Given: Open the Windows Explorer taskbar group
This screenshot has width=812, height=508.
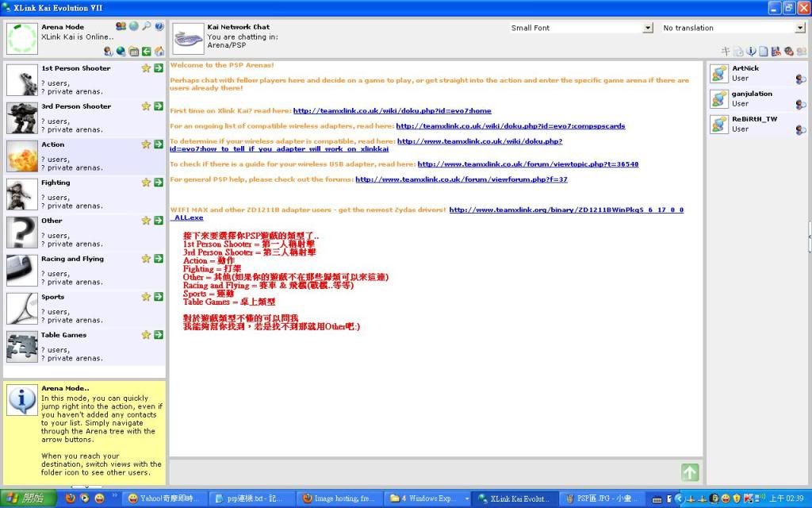Looking at the screenshot, I should [427, 498].
